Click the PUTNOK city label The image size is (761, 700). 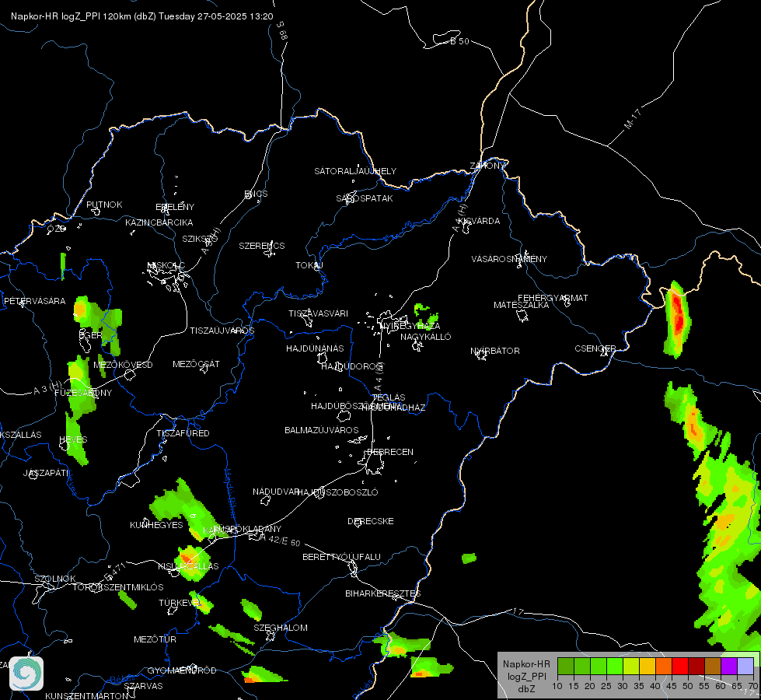104,205
